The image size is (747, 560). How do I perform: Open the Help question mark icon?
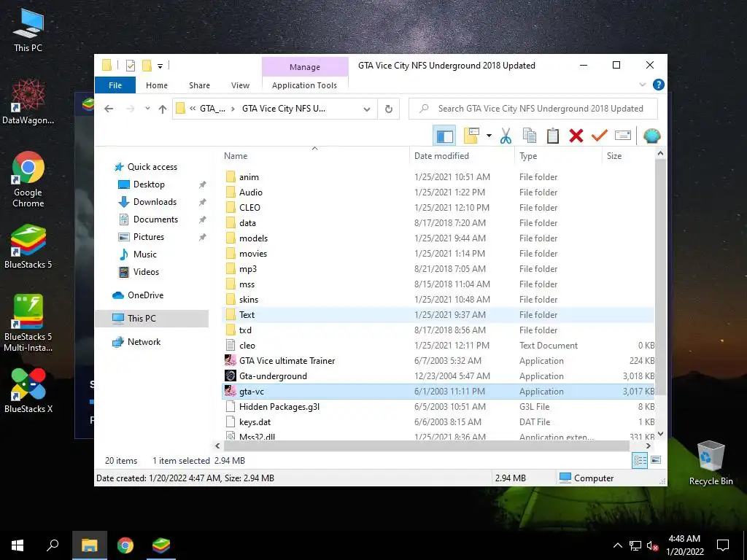pyautogui.click(x=659, y=85)
